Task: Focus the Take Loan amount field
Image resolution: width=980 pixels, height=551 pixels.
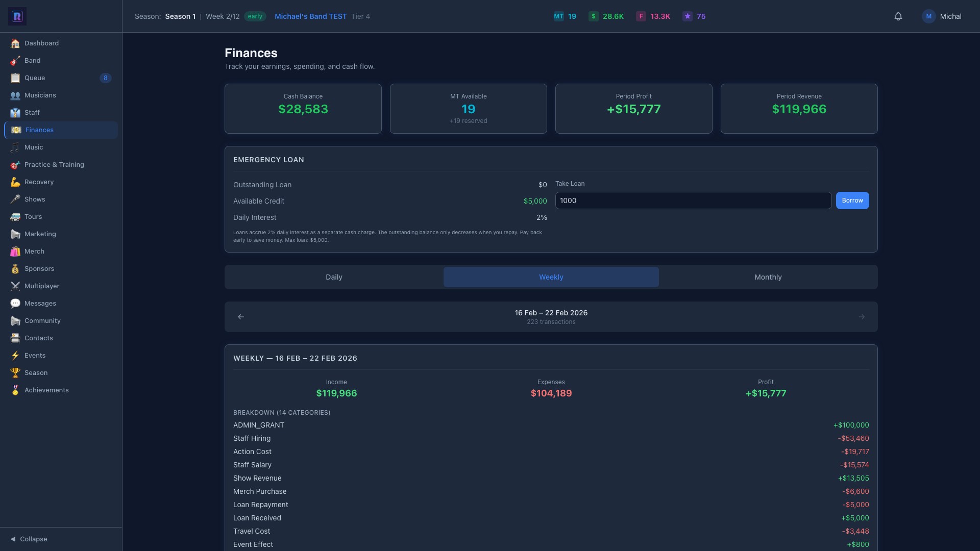Action: 693,201
